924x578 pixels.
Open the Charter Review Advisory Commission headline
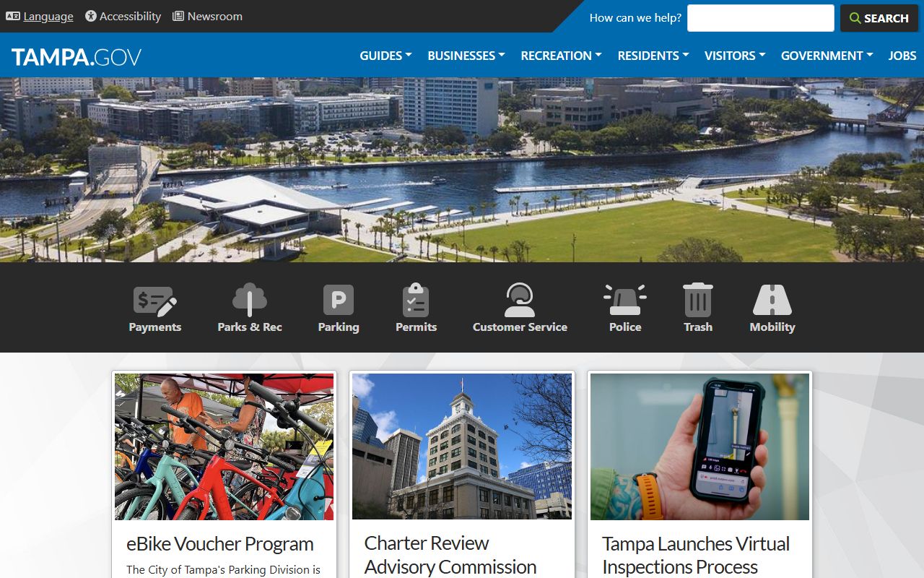click(x=450, y=555)
